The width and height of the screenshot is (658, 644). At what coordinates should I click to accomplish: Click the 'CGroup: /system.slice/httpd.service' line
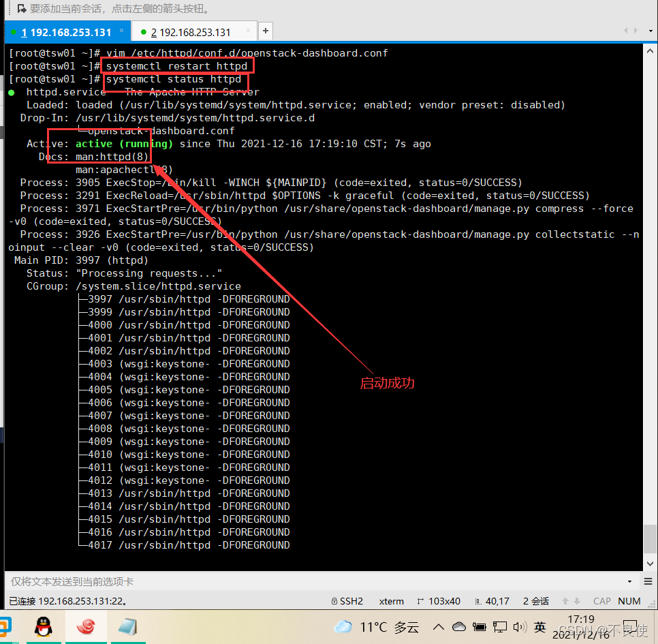tap(134, 287)
